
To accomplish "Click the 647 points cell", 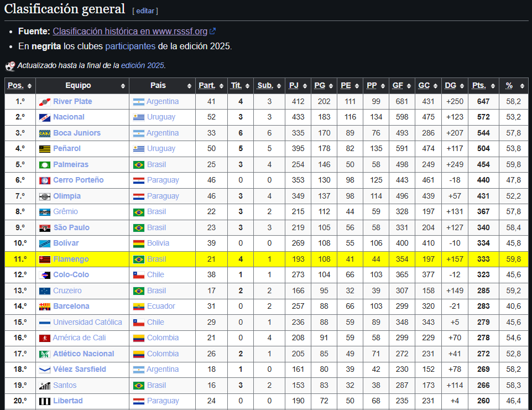I will (x=483, y=101).
